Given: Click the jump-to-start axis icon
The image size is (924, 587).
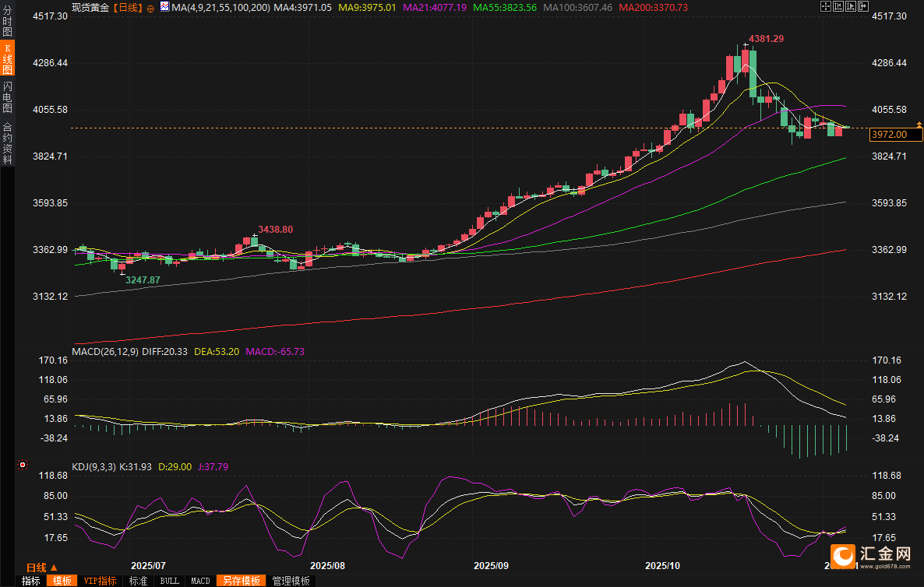Looking at the screenshot, I should (838, 6).
